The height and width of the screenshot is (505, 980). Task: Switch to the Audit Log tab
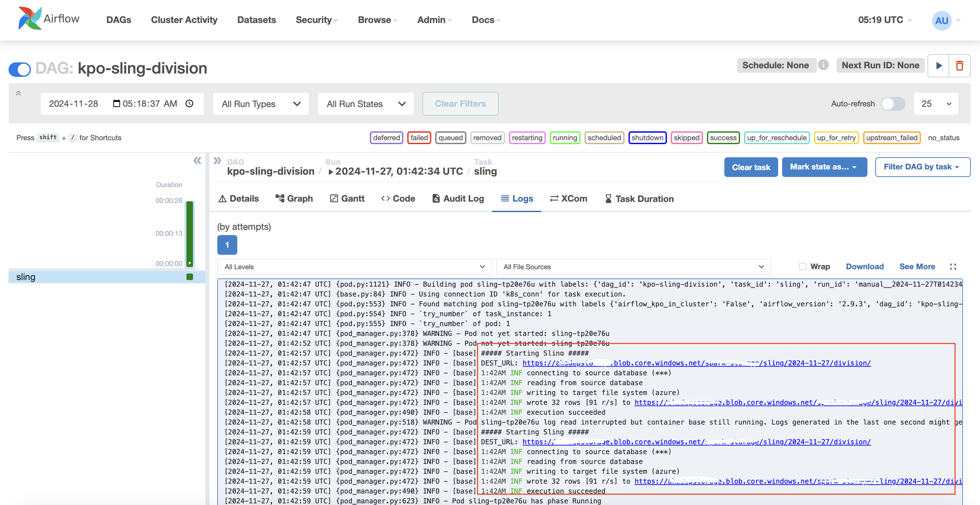pos(458,199)
